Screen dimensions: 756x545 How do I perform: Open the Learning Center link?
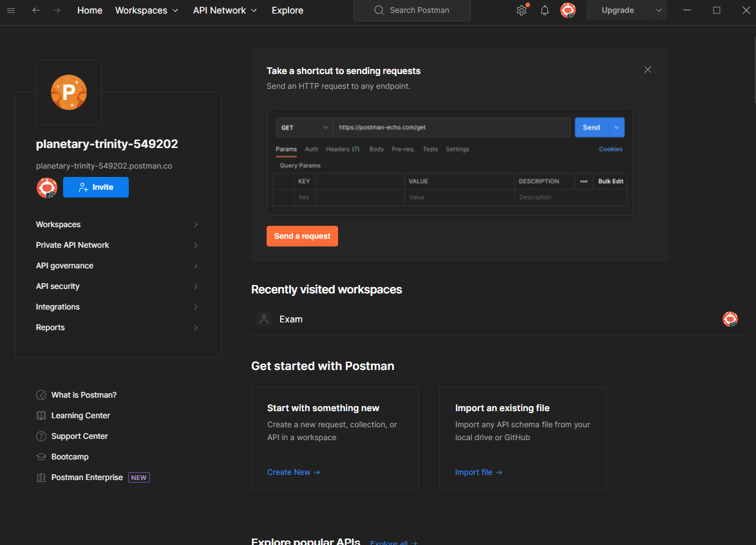[x=80, y=416]
